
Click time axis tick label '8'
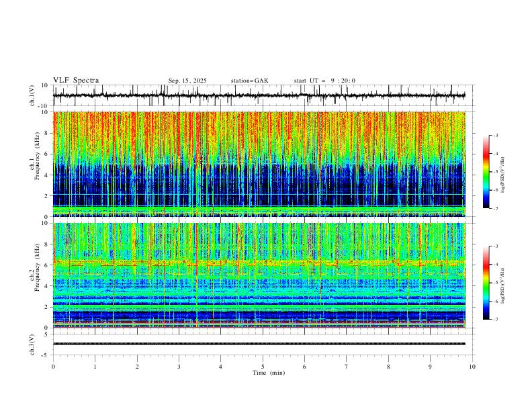388,367
